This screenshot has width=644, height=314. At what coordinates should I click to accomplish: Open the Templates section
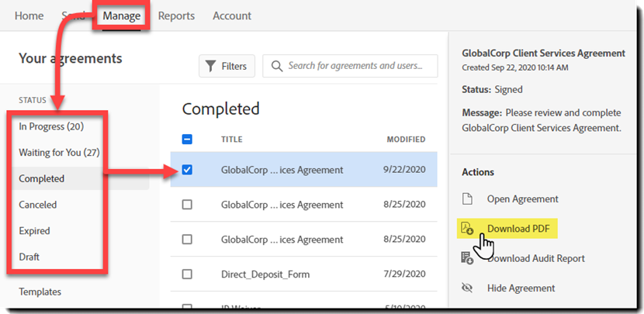click(40, 292)
